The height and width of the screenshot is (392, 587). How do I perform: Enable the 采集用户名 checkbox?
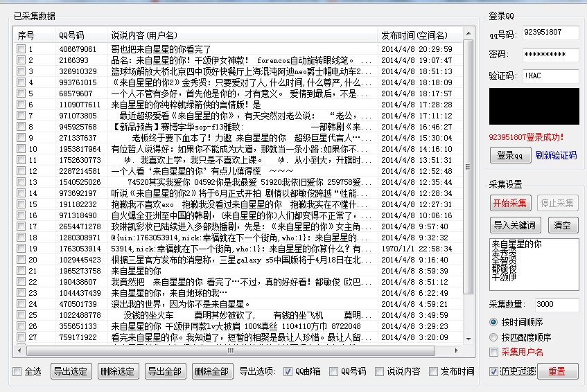[x=493, y=353]
